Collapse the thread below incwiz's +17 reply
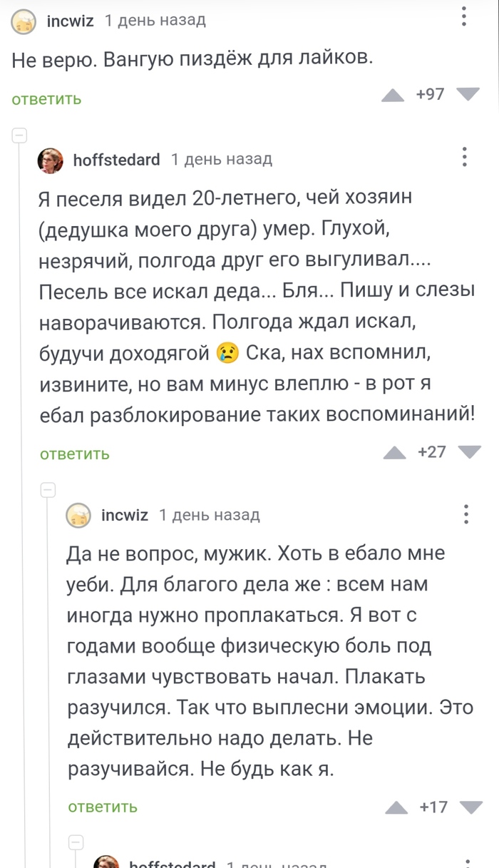 (x=75, y=840)
